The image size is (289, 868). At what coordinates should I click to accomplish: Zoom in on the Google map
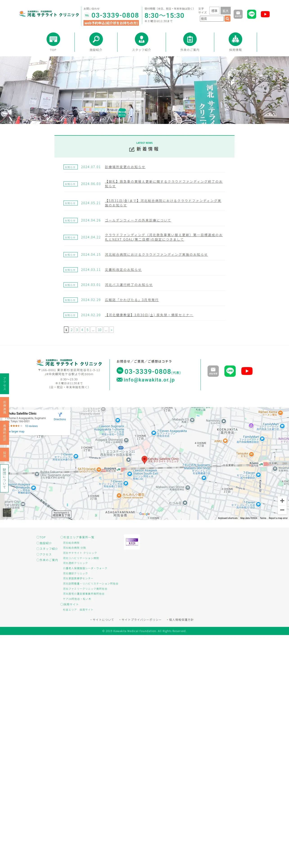(x=282, y=501)
